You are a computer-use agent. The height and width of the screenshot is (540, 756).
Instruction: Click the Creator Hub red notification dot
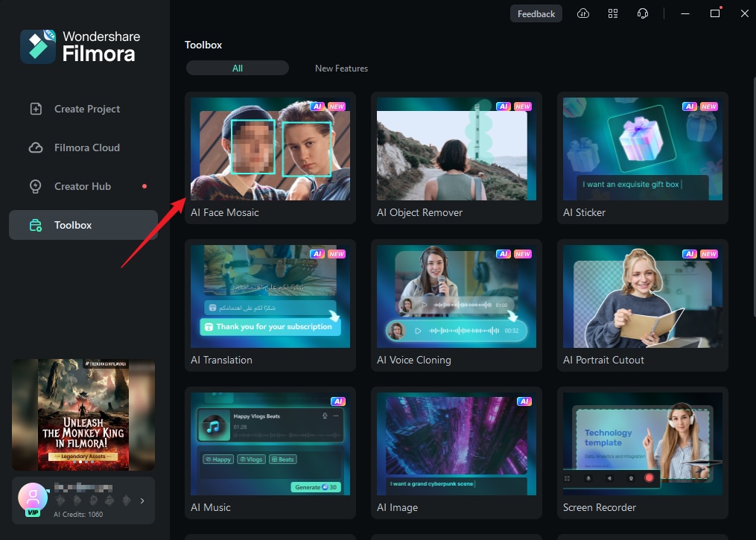coord(144,186)
